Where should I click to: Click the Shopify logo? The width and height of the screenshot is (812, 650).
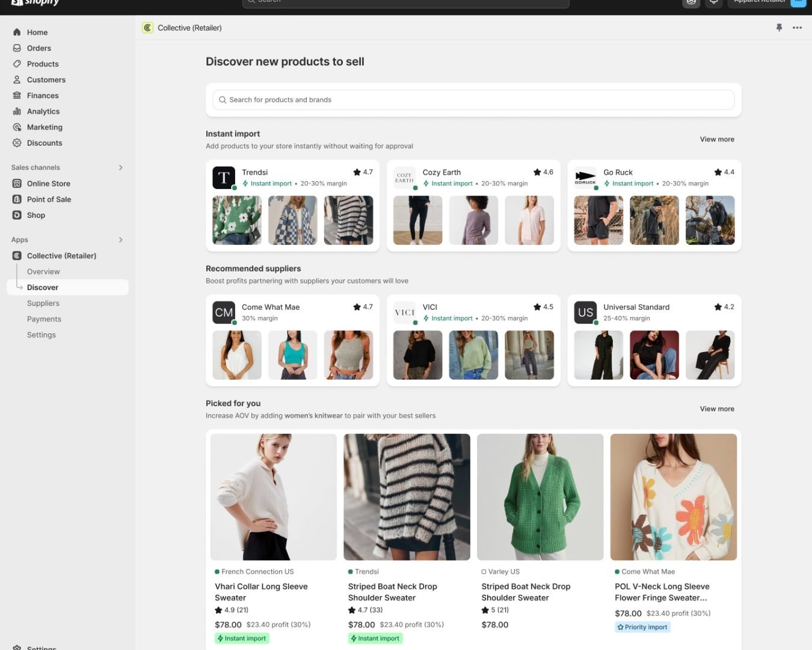point(35,2)
